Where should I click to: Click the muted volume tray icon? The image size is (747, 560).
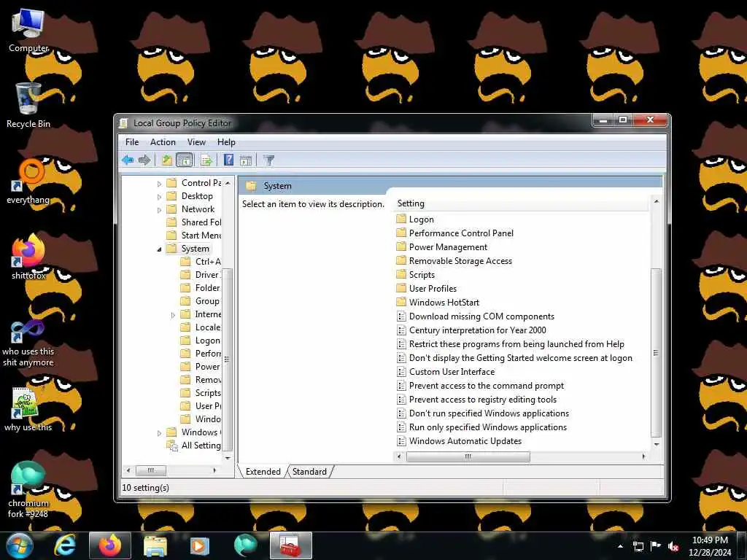coord(673,546)
